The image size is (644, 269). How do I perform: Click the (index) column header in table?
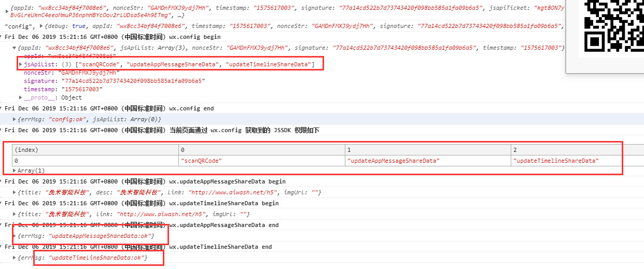(95, 150)
